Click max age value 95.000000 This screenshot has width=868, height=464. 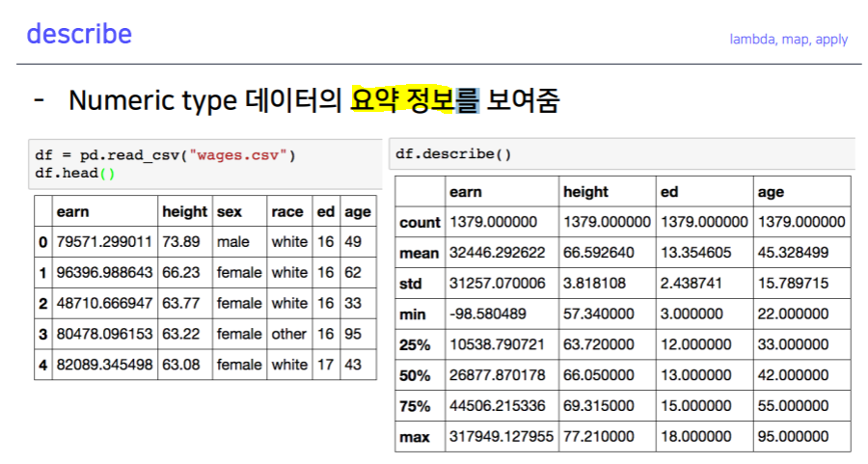tap(794, 436)
